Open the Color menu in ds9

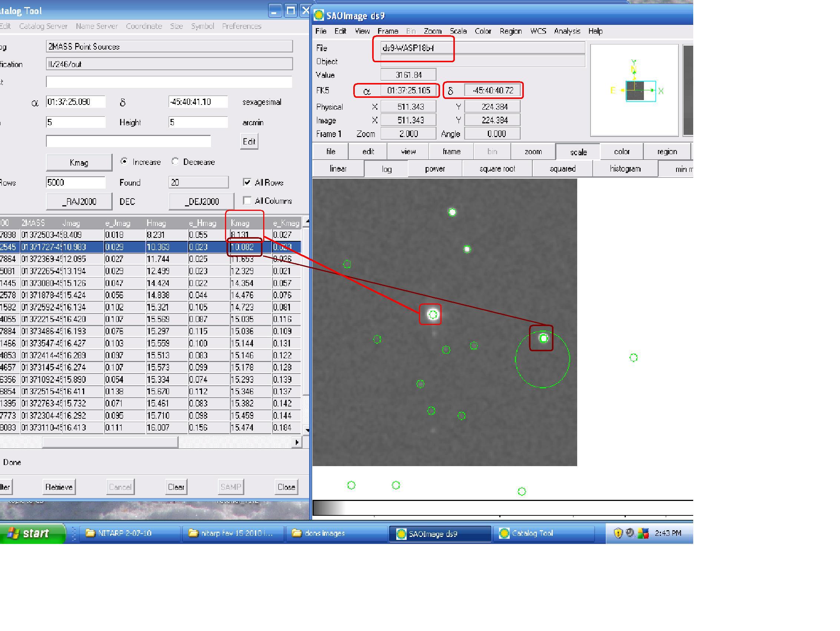point(483,31)
